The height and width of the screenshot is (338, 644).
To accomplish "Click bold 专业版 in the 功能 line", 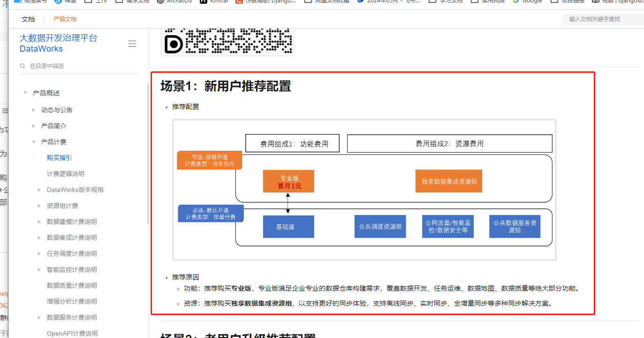I will (241, 288).
